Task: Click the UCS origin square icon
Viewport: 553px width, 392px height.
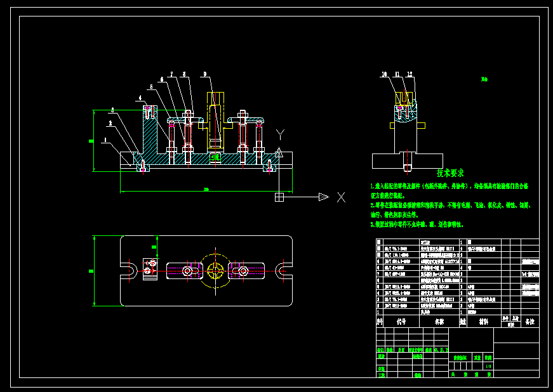Action: 279,197
